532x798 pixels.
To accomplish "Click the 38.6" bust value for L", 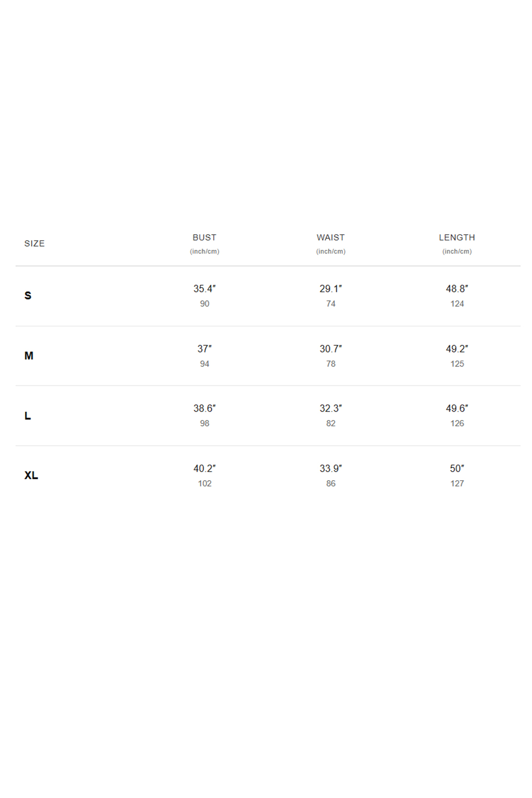I will pos(204,408).
